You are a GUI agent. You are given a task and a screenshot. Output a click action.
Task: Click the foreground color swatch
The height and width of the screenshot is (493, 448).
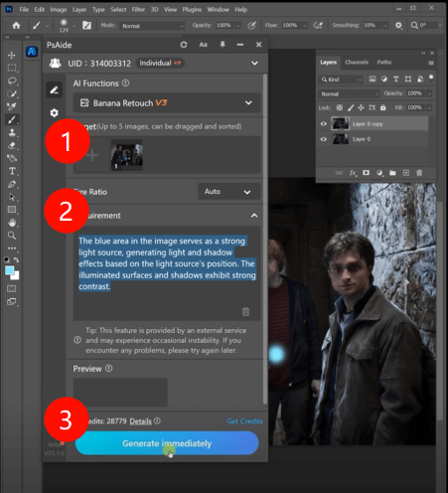pos(9,270)
